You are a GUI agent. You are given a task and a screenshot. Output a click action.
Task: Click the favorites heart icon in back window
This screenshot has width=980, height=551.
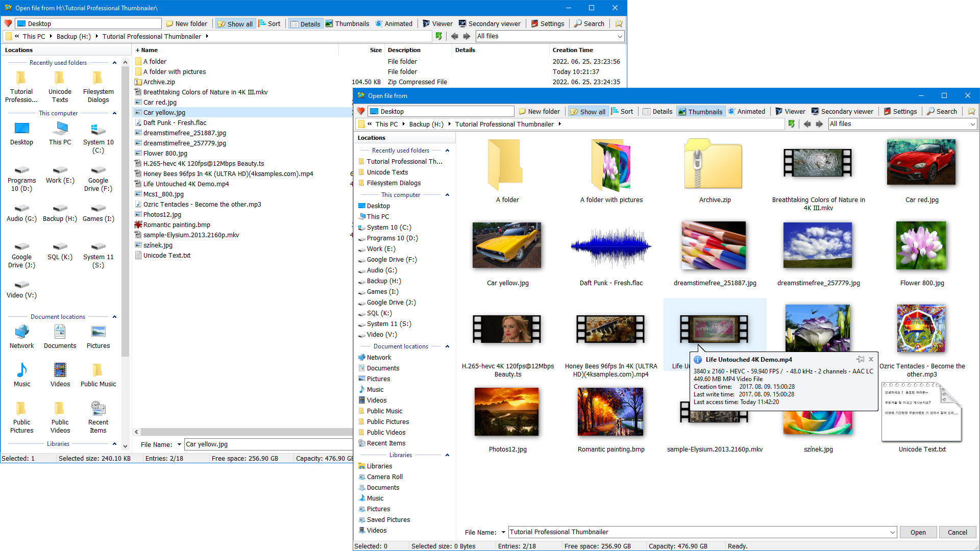coord(8,23)
